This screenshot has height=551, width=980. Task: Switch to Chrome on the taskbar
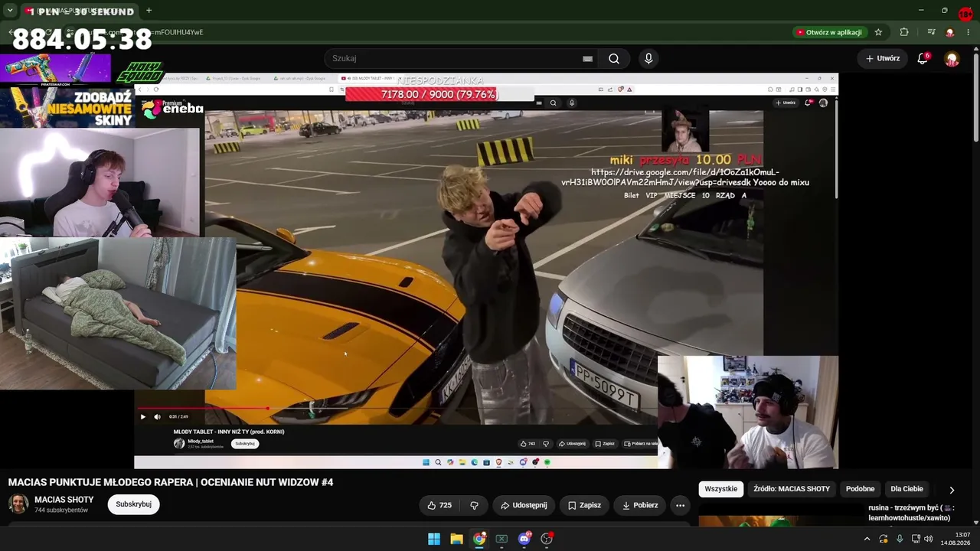479,539
